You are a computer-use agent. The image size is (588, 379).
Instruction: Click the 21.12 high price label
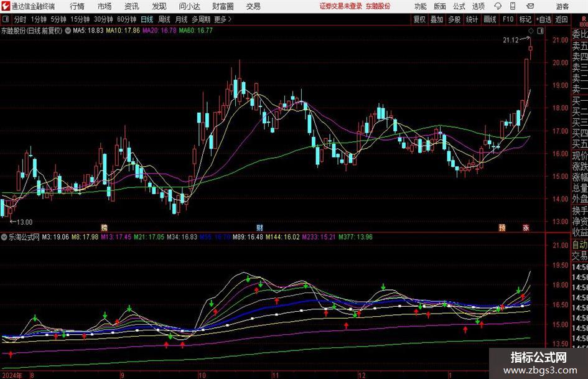pyautogui.click(x=511, y=40)
